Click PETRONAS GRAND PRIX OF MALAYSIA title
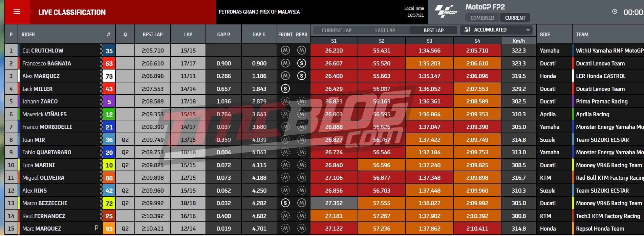Screen dimensions: 644x236 [x=259, y=12]
